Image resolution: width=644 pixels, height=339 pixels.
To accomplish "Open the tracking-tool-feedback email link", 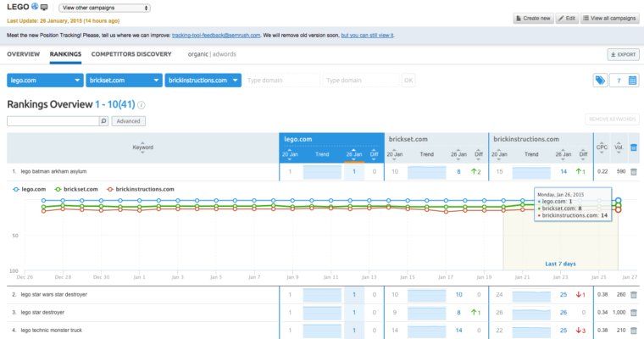I will click(216, 36).
